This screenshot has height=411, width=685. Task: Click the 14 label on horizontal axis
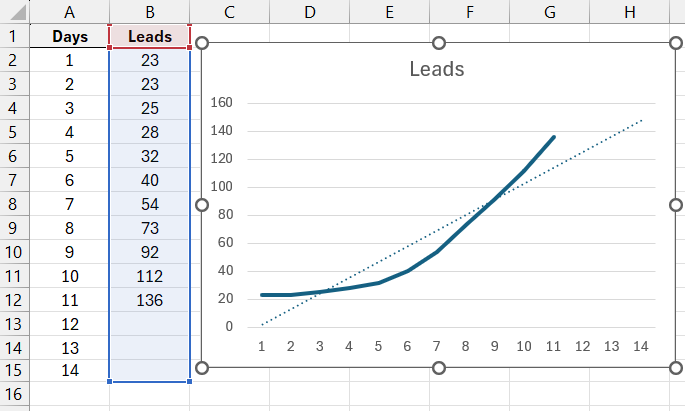[x=641, y=346]
